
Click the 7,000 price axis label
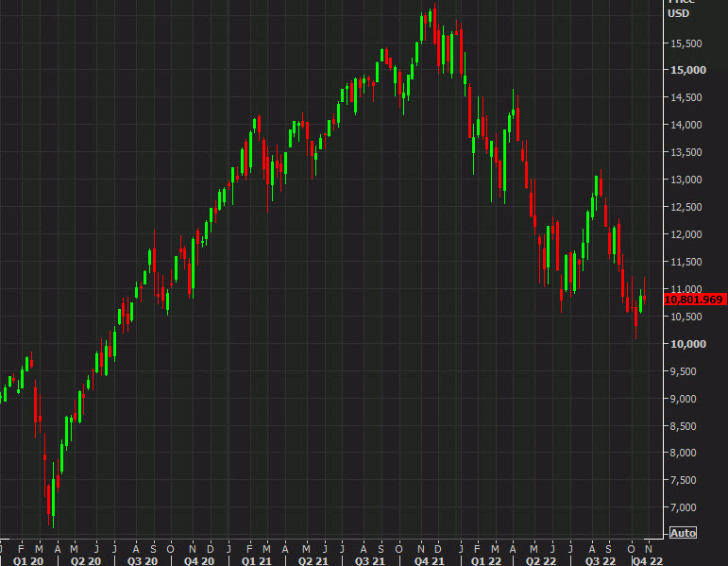[x=683, y=507]
